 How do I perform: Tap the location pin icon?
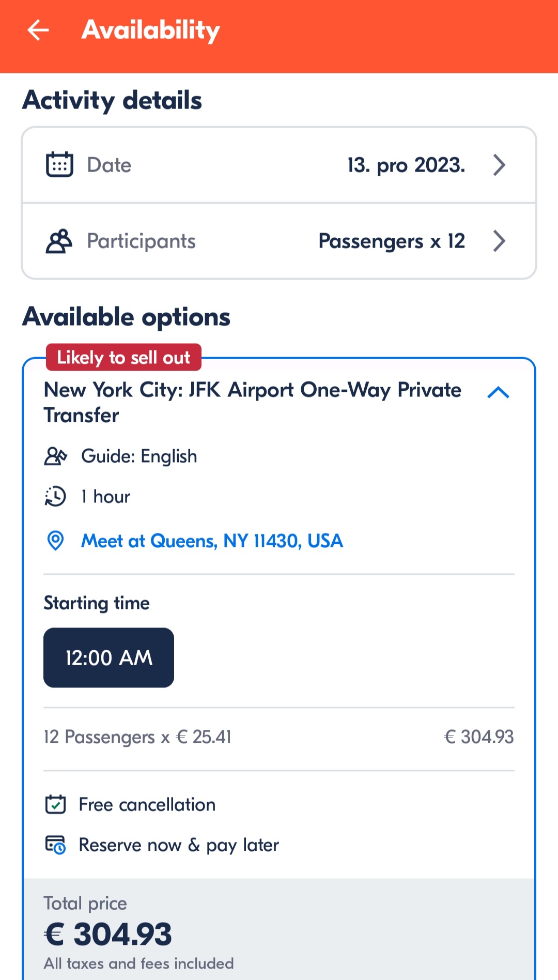click(x=55, y=541)
